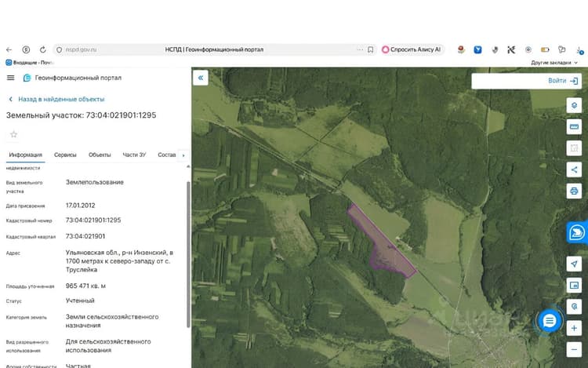The image size is (588, 368).
Task: Select the ruler measurement tool
Action: pyautogui.click(x=574, y=127)
